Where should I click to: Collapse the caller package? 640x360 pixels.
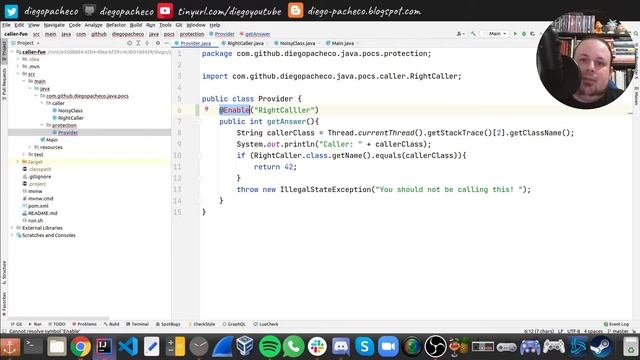click(42, 103)
